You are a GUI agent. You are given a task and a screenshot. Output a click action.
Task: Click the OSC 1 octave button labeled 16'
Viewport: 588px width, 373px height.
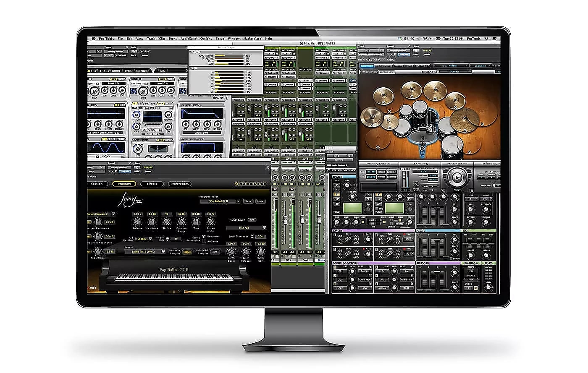coord(337,200)
